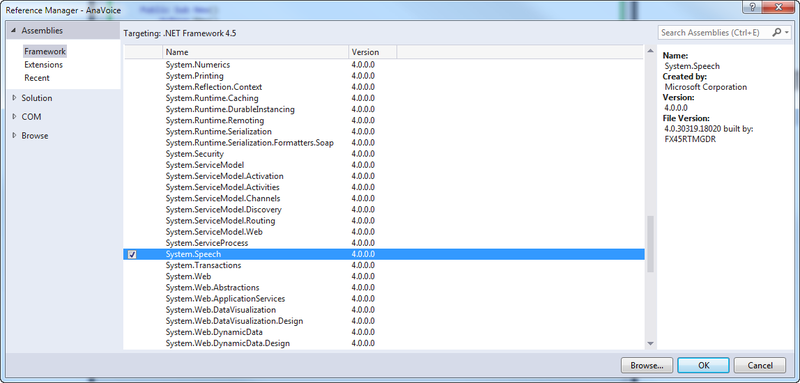Select System.ServiceModel.Web row

(384, 232)
